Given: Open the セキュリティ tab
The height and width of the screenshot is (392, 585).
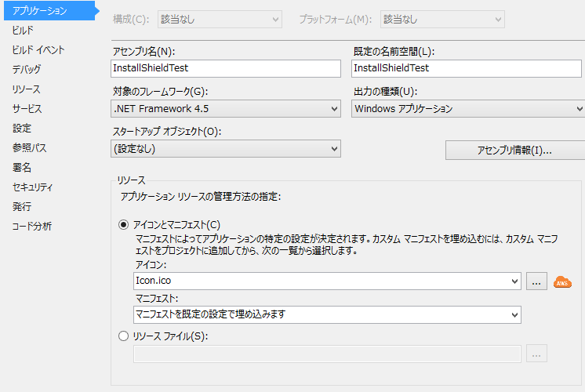Looking at the screenshot, I should [32, 187].
